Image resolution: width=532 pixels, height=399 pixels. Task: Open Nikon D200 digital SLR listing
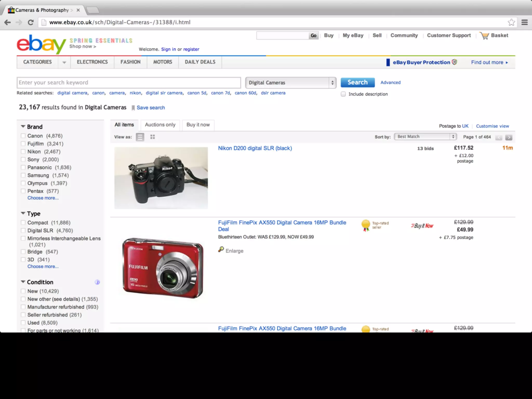point(255,148)
